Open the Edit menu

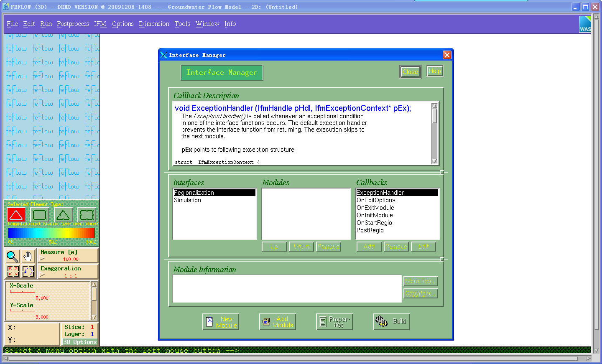(29, 24)
